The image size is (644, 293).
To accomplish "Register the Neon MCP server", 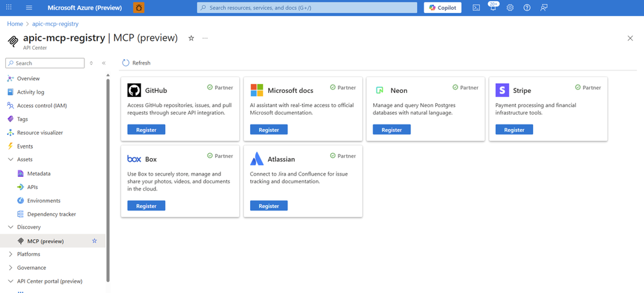I will pos(391,130).
